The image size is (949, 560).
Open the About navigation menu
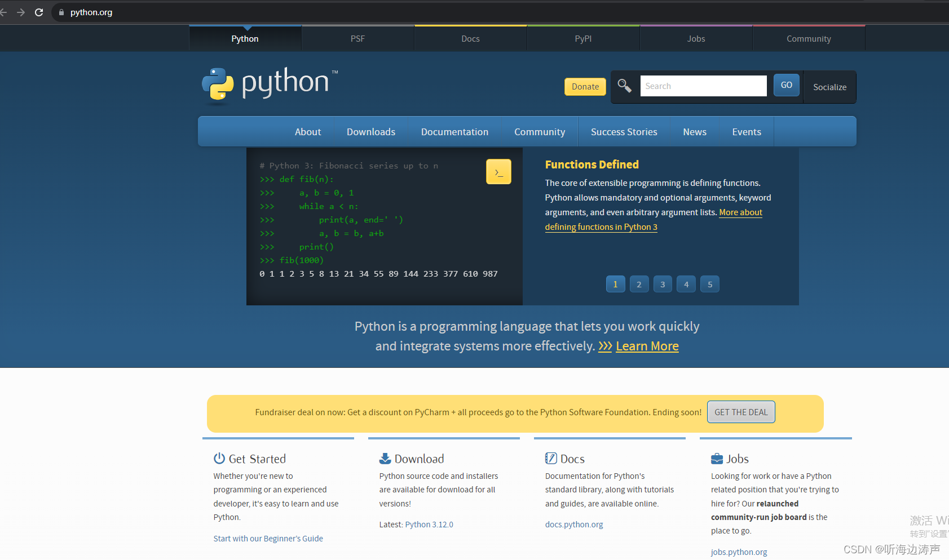308,132
